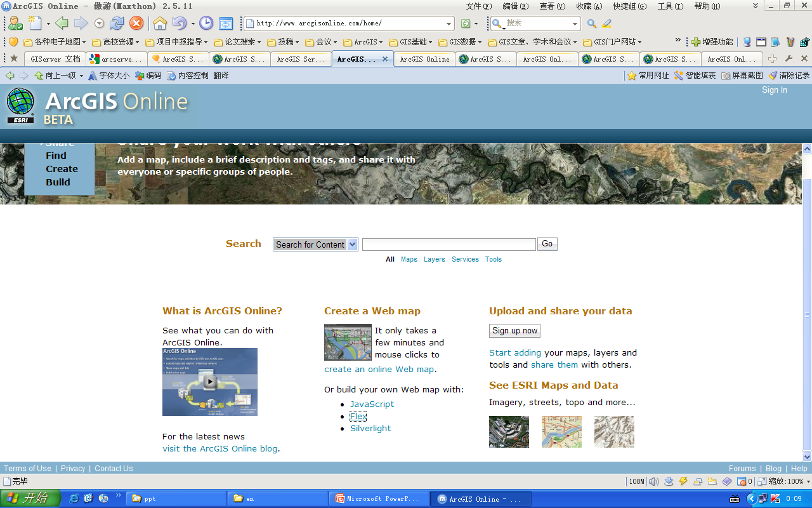
Task: Click the new page icon in toolbar
Action: click(x=35, y=23)
